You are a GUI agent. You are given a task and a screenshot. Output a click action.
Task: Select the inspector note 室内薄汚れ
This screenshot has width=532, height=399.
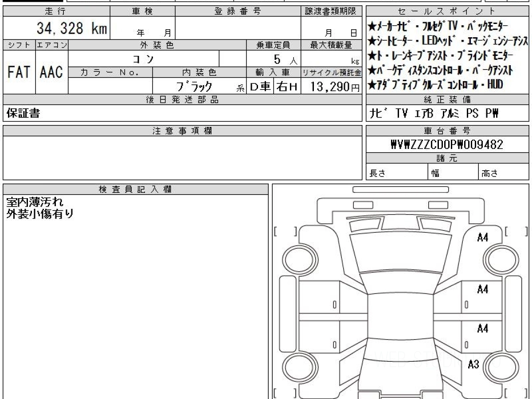35,202
